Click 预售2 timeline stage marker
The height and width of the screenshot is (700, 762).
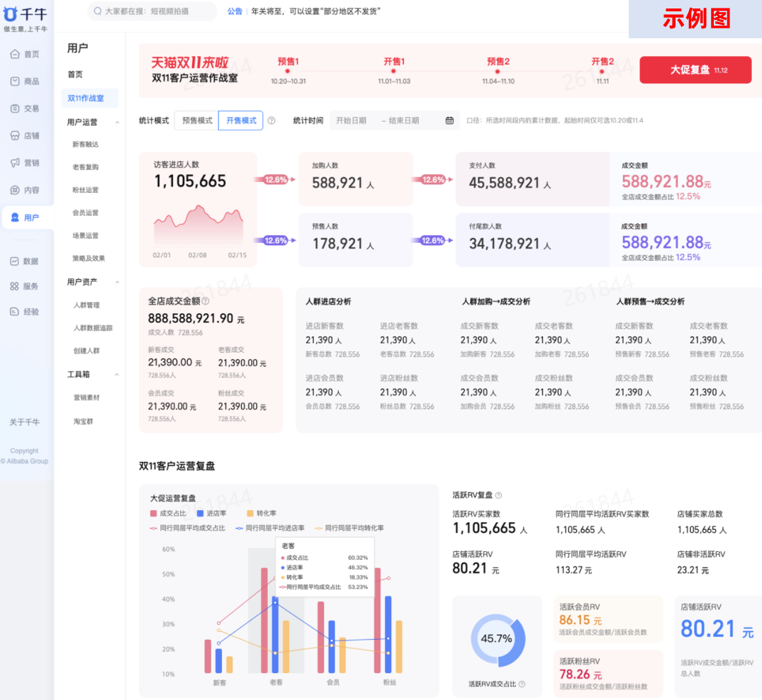tap(498, 70)
